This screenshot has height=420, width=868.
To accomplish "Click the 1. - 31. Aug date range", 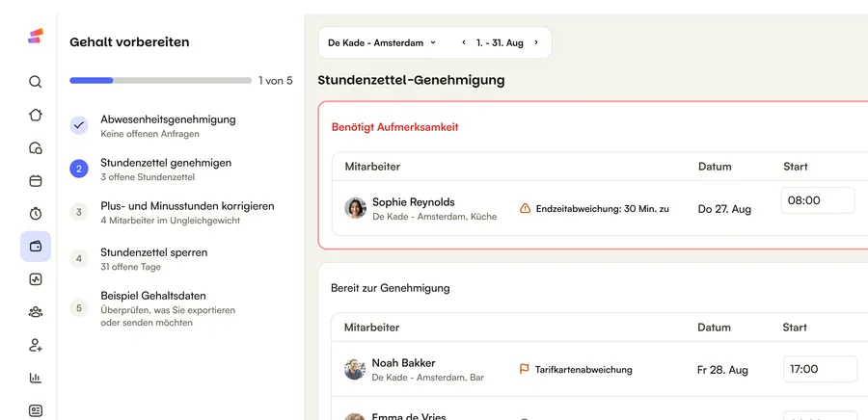I will tap(500, 42).
